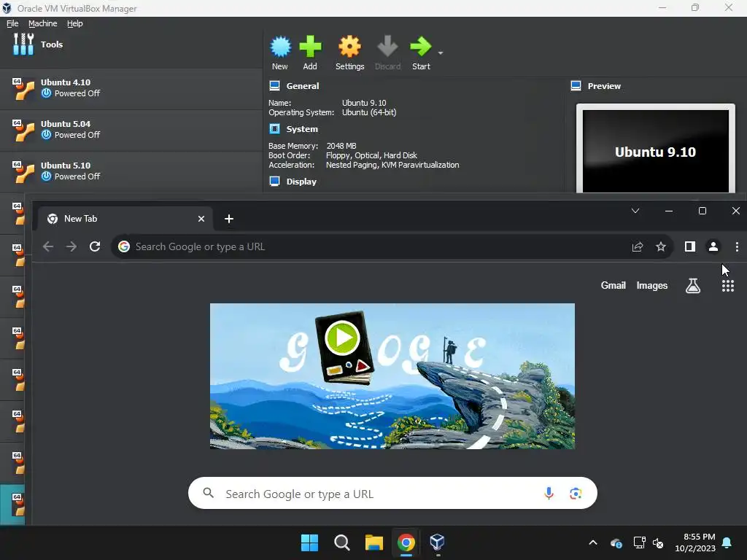Open File Explorer from taskbar
This screenshot has width=747, height=560.
tap(374, 542)
